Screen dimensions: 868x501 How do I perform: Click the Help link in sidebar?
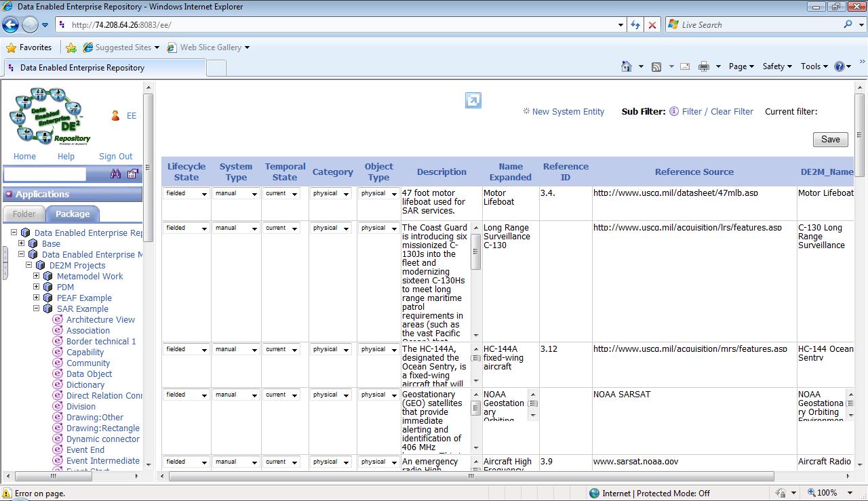[66, 157]
